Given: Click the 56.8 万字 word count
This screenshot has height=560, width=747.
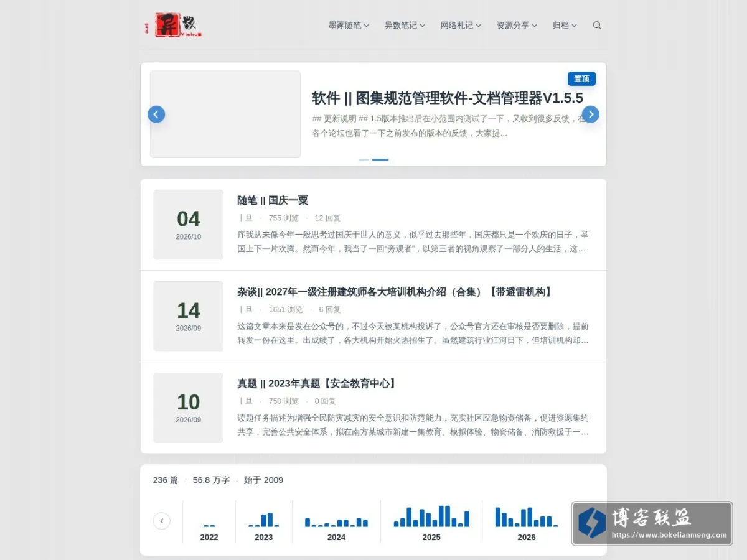Looking at the screenshot, I should (x=211, y=480).
